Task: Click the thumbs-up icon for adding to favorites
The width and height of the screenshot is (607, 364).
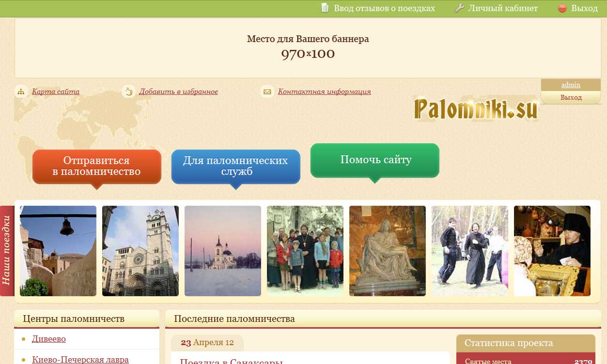Action: (128, 91)
